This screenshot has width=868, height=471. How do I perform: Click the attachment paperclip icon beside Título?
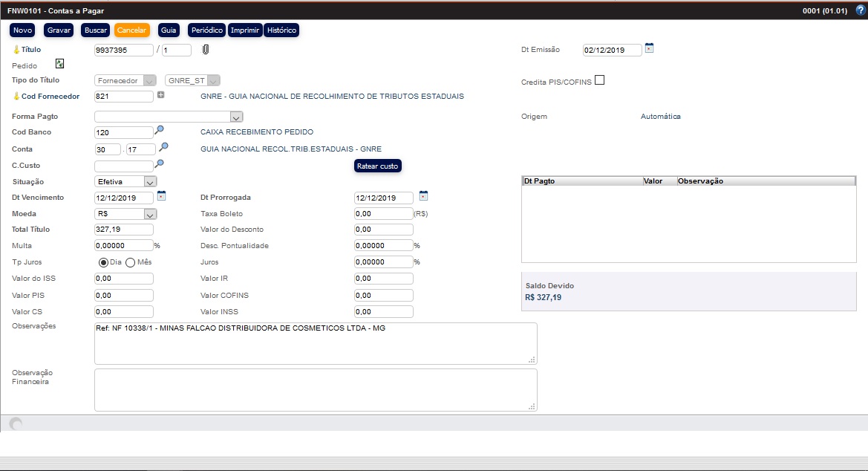[x=206, y=50]
